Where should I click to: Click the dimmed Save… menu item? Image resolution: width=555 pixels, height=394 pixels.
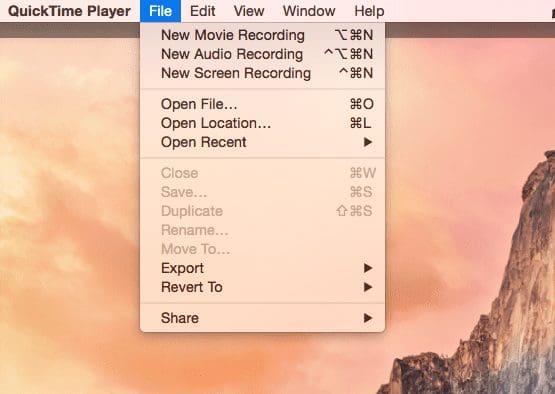pyautogui.click(x=263, y=192)
